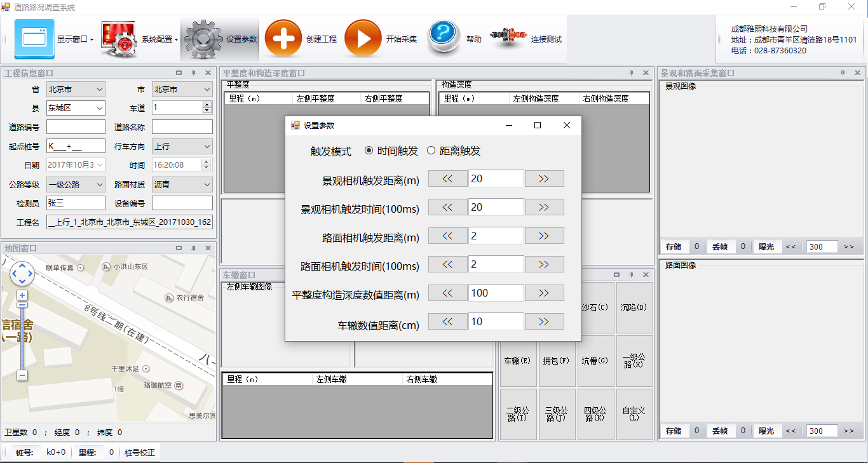
Task: Open the 路面材质 dropdown
Action: [x=182, y=184]
